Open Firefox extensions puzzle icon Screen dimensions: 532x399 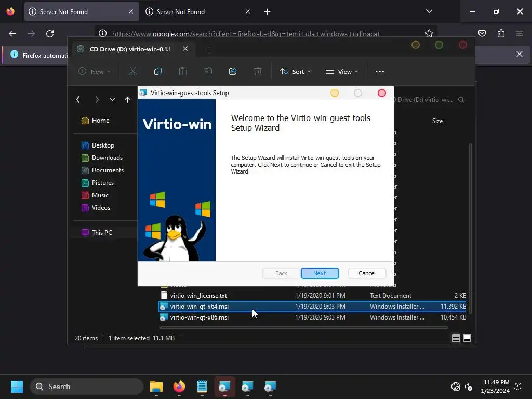[501, 33]
